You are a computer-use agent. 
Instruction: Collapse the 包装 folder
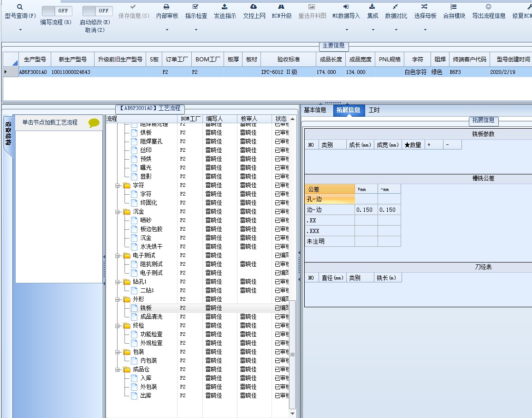click(x=118, y=352)
